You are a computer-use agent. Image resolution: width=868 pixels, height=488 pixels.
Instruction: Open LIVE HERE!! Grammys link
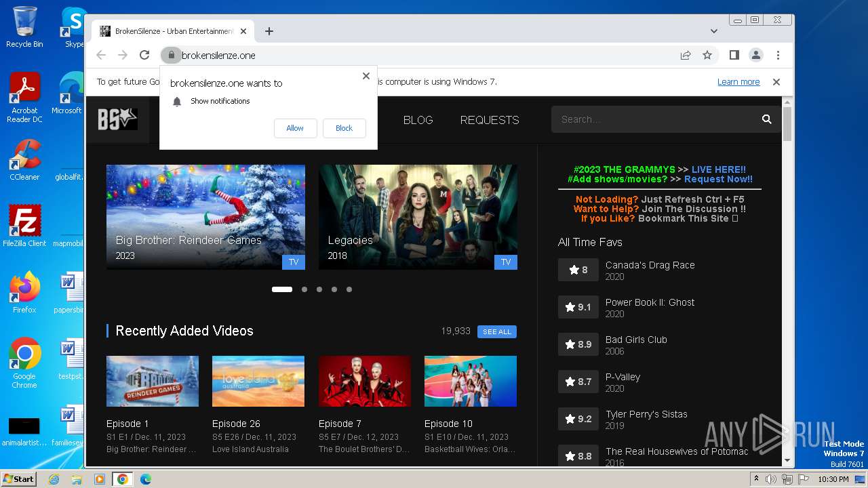(x=718, y=169)
